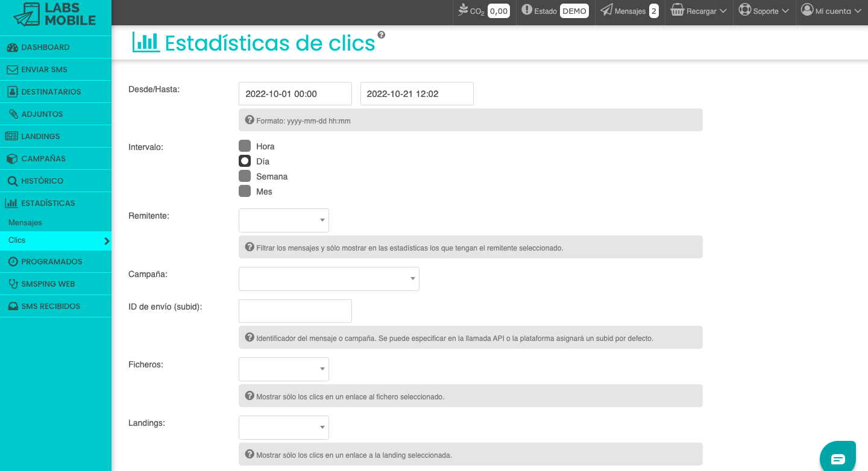Open the Remitente dropdown
Viewport: 868px width, 471px height.
pos(284,220)
